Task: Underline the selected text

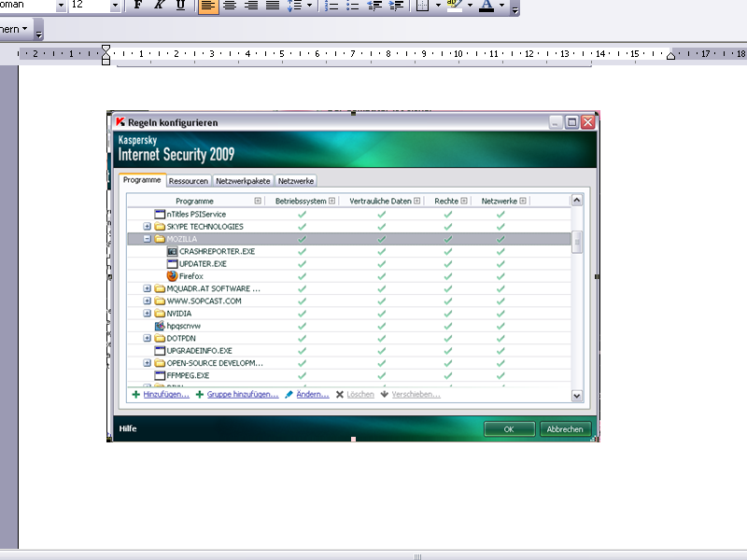Action: coord(180,6)
